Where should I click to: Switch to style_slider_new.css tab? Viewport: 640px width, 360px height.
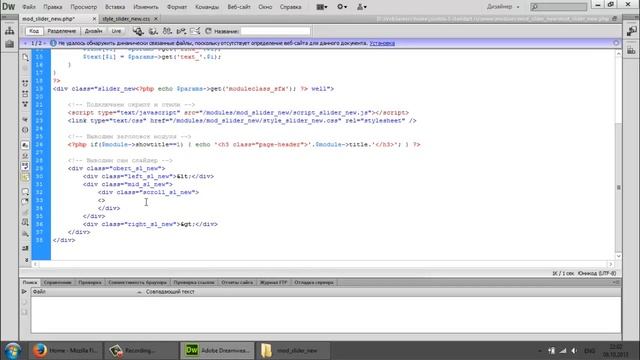tap(126, 19)
